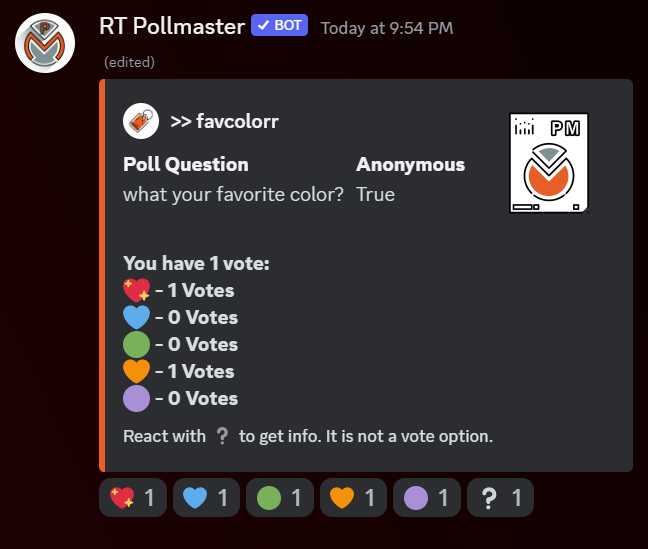Click the question mark emoji in footer text

click(x=222, y=436)
